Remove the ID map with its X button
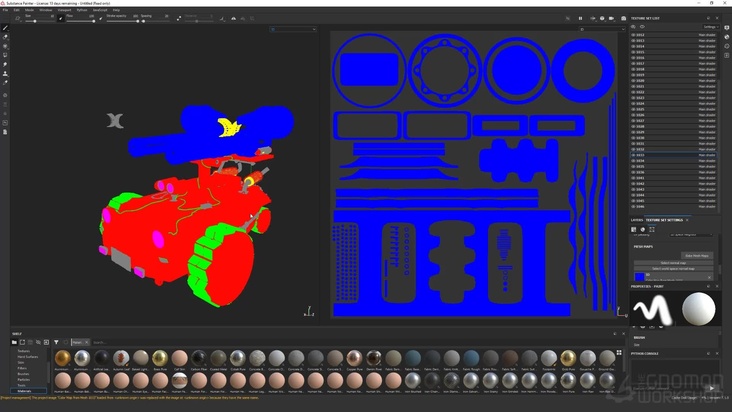This screenshot has width=732, height=412. point(709,277)
